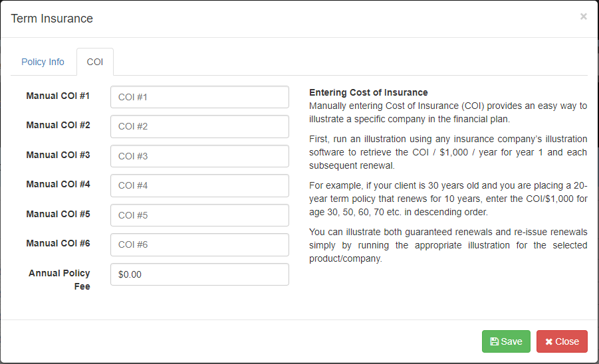Click the "Manual COI #5" label
599x364 pixels.
[x=58, y=214]
